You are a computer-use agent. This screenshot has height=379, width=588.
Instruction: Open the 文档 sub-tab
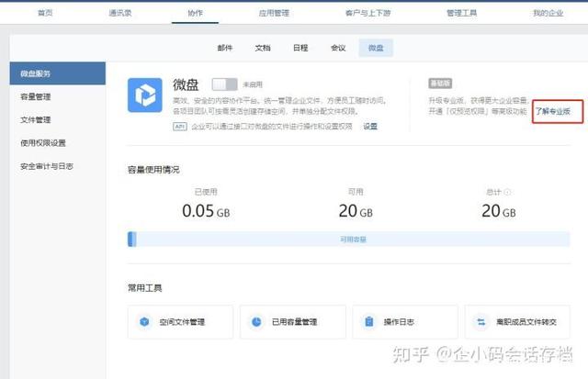[263, 47]
